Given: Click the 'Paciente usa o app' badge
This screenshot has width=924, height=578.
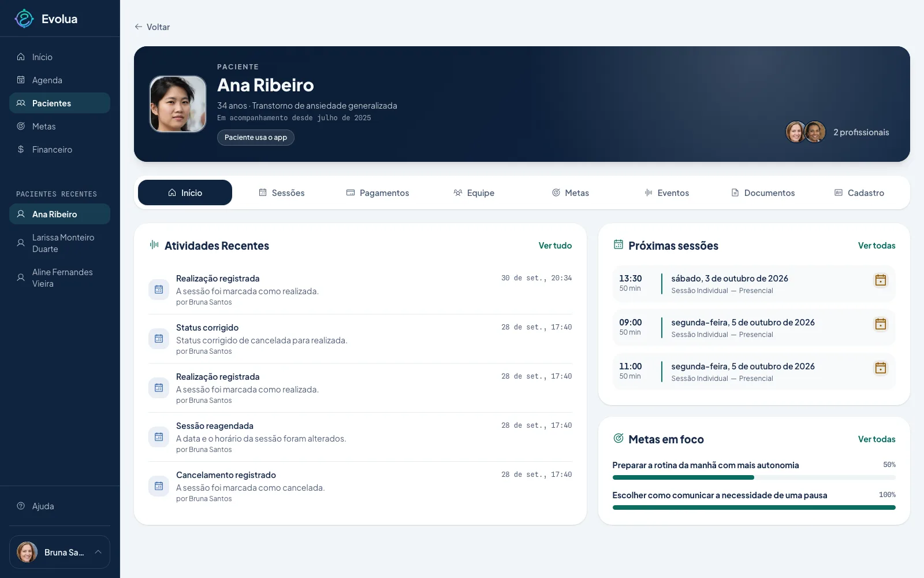Looking at the screenshot, I should pyautogui.click(x=255, y=138).
